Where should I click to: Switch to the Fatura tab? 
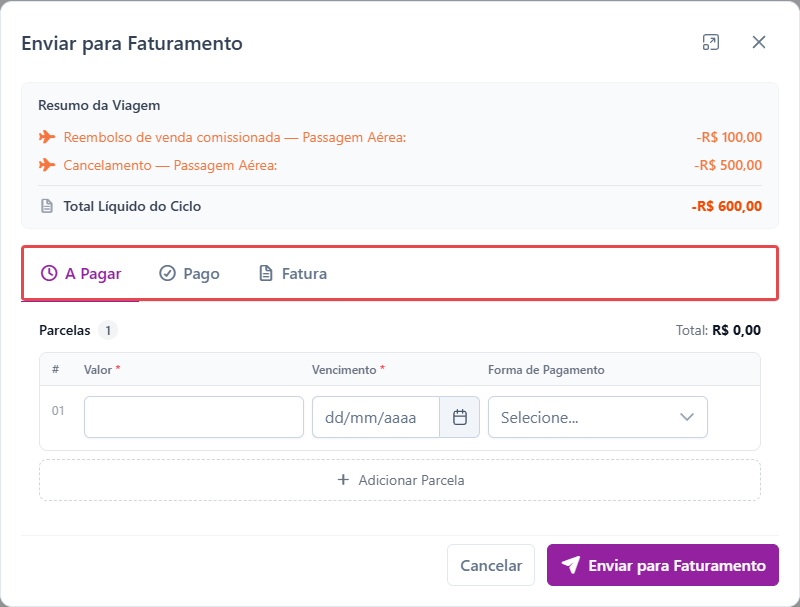[293, 273]
